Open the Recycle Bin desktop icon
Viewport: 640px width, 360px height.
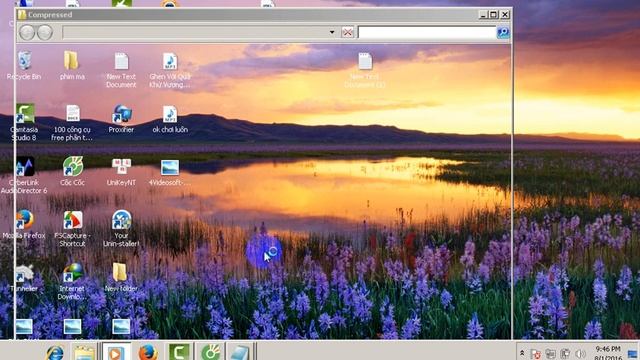pyautogui.click(x=24, y=65)
